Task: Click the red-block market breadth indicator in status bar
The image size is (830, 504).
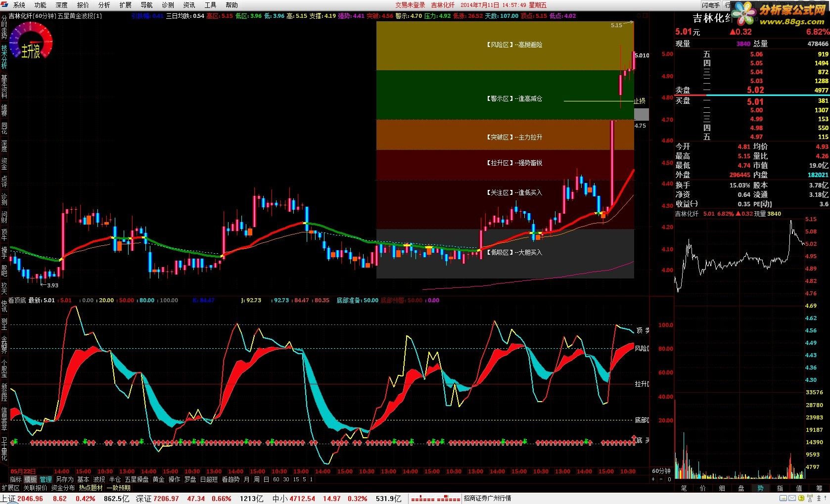Action: tap(435, 499)
